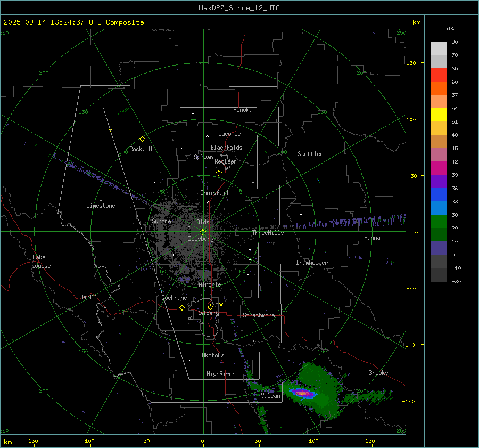Pick the red 60-65 dBZ legend swatch
This screenshot has height=448, width=479.
click(439, 75)
